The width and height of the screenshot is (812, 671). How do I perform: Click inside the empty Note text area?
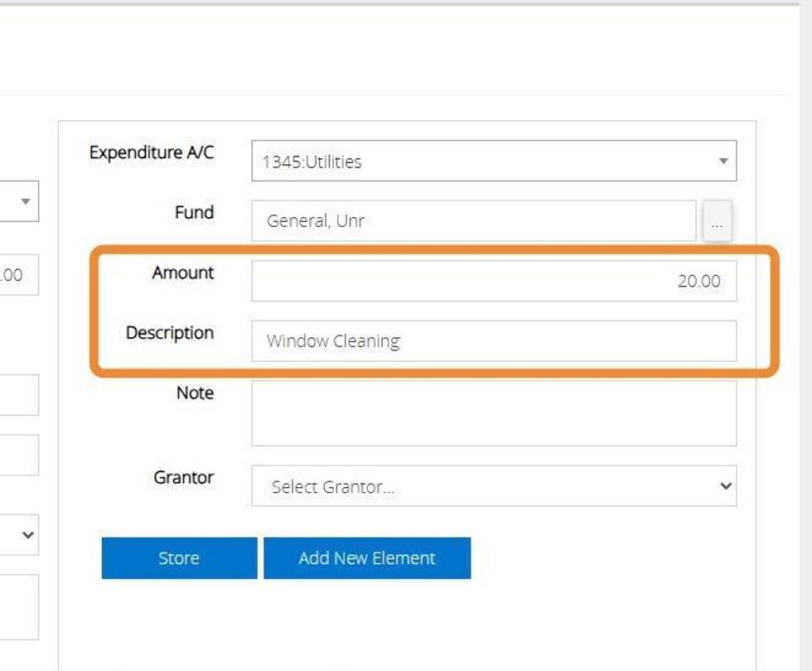[x=493, y=413]
